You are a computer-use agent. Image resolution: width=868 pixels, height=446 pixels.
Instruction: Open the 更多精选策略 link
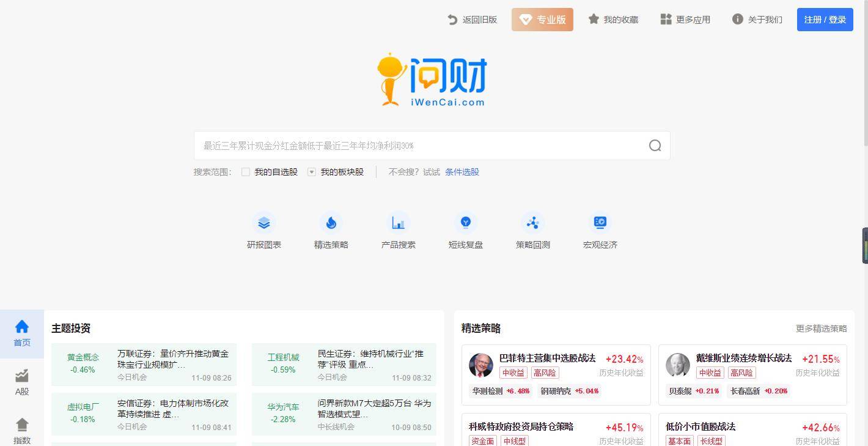[821, 329]
